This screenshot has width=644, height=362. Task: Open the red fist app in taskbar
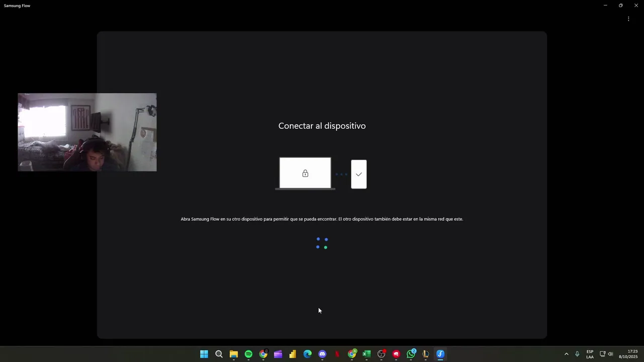(x=396, y=354)
